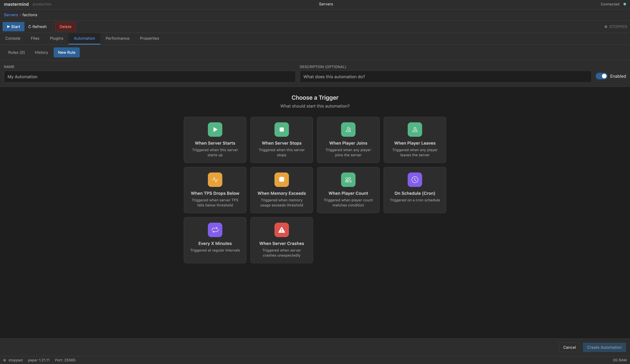Click the red warning icon for Server Crashes
The image size is (630, 364).
pos(282,230)
